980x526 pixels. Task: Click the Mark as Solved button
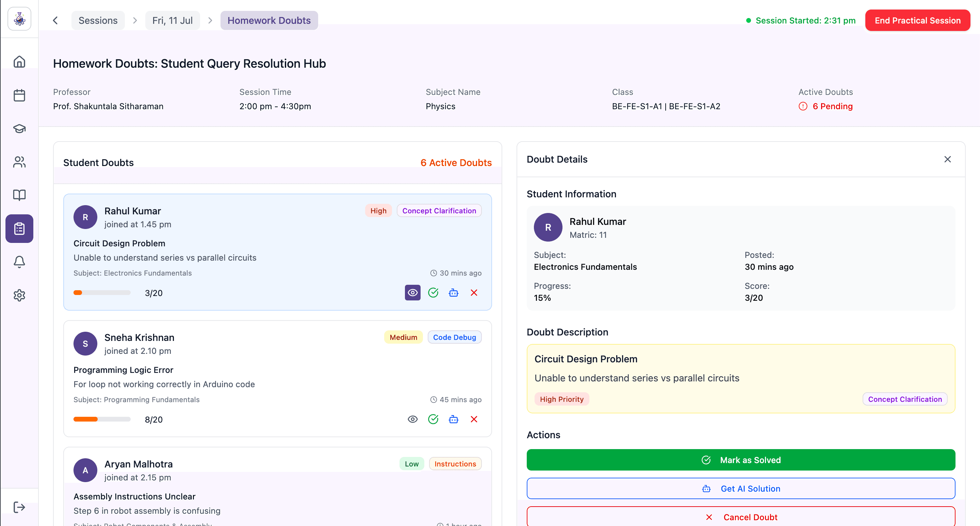pyautogui.click(x=741, y=460)
